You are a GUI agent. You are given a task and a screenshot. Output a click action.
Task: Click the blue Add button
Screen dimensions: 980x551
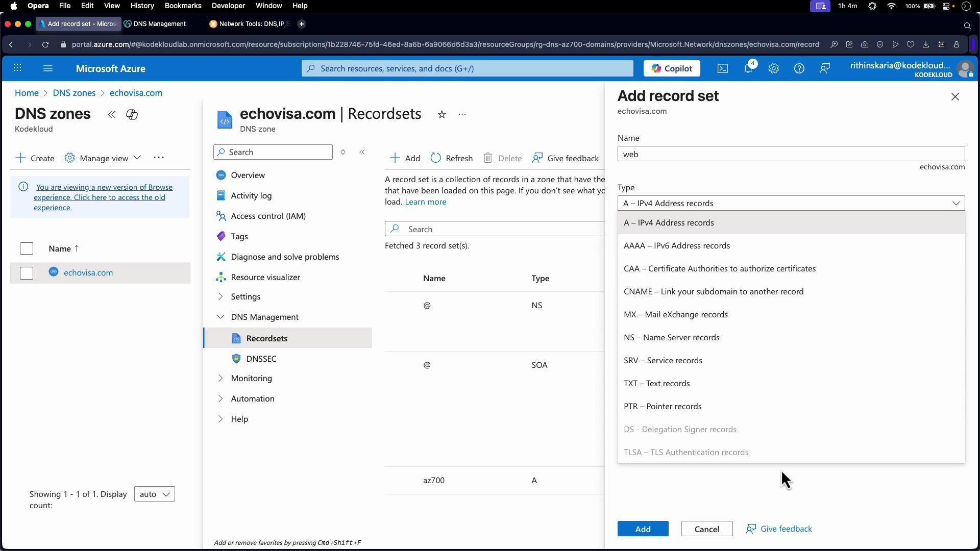pyautogui.click(x=643, y=529)
